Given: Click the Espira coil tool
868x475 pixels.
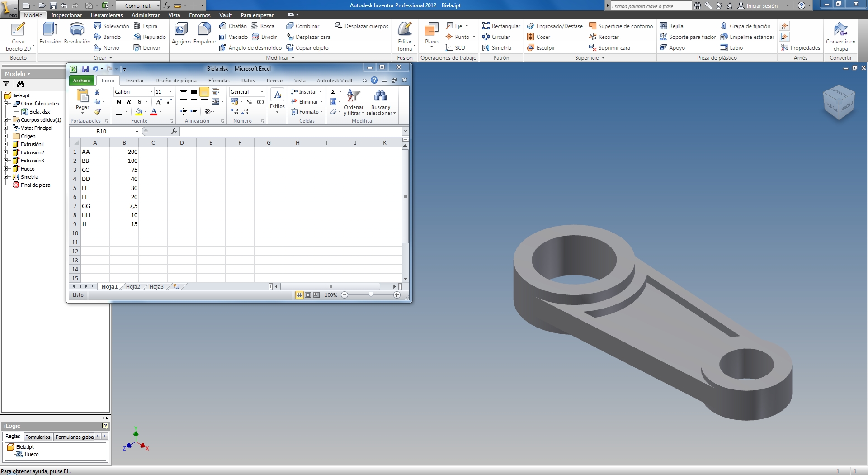Looking at the screenshot, I should [146, 26].
